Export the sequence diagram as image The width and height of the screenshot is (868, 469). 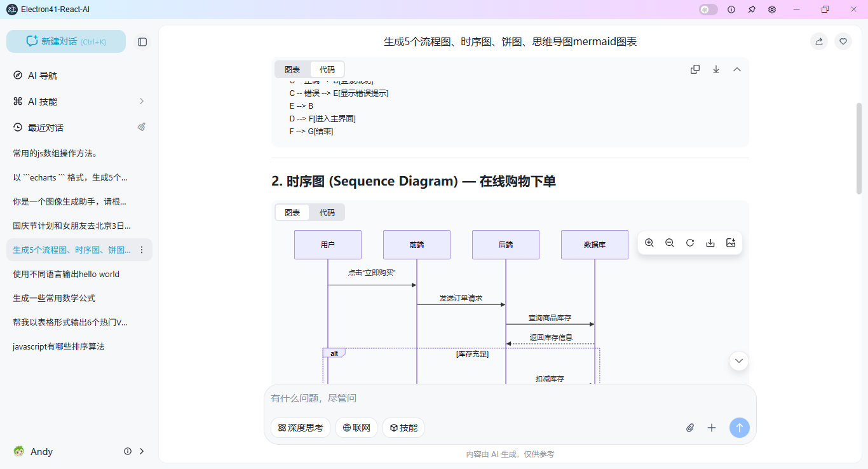tap(731, 243)
